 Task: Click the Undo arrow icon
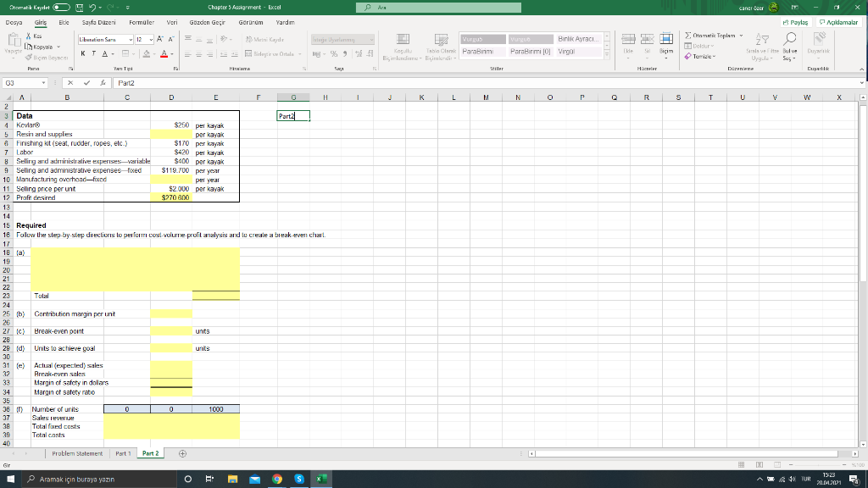click(92, 7)
